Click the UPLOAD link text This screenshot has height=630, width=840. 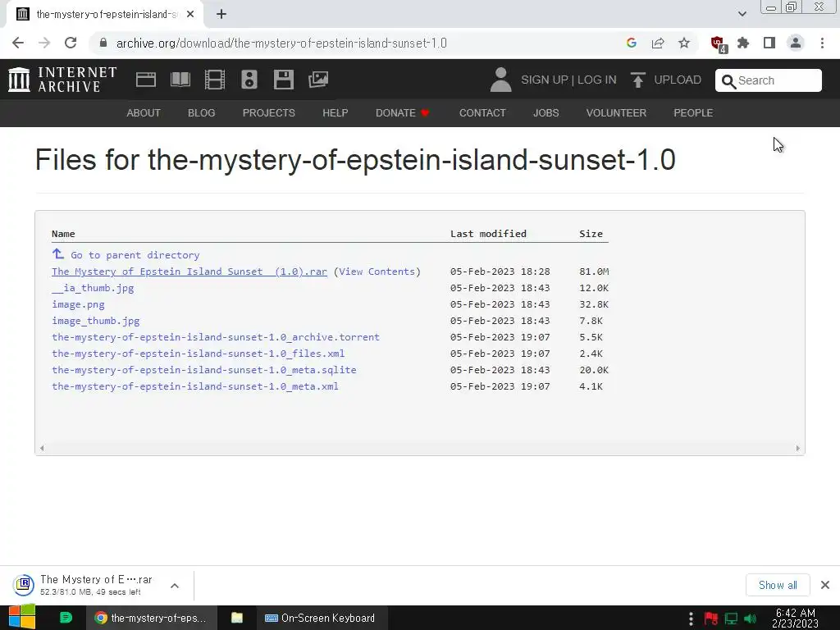(x=678, y=80)
